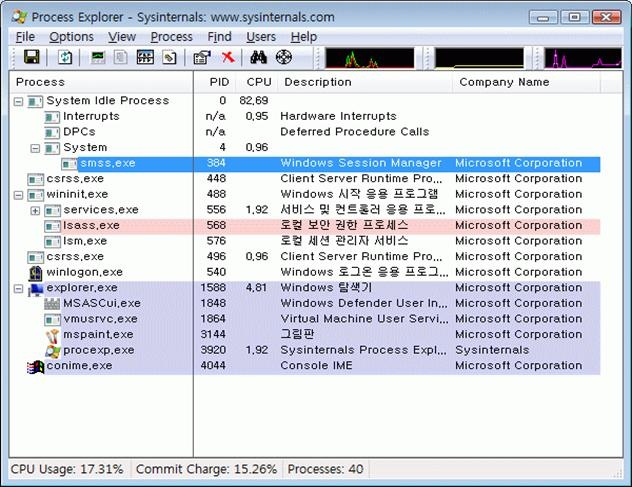Click the winlogon.exe process icon

tap(35, 273)
